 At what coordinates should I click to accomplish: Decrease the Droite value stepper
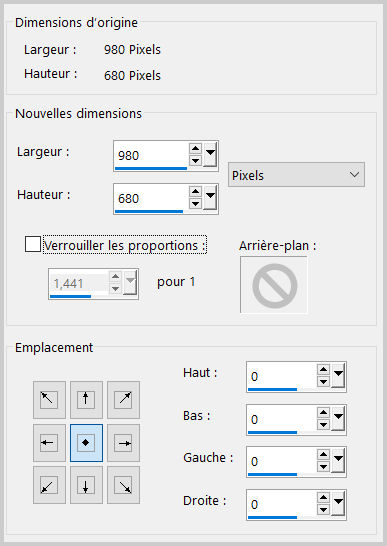pos(324,510)
